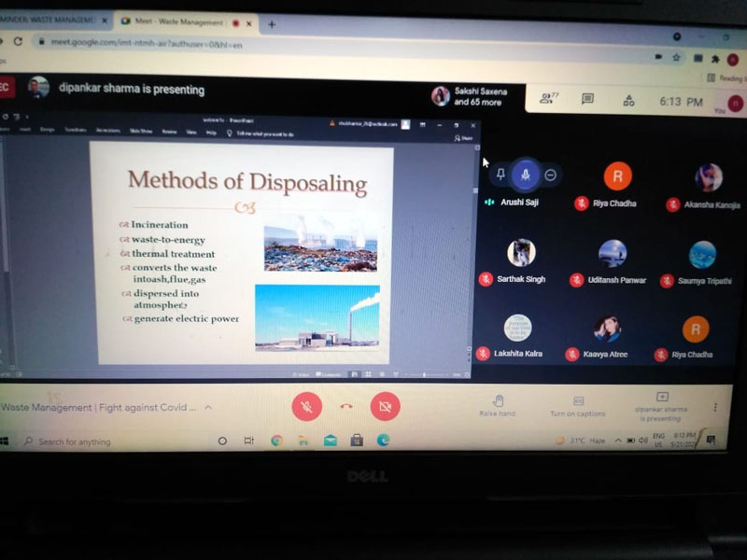Remove Arushi Saji using the minus icon
The width and height of the screenshot is (747, 560).
point(551,175)
